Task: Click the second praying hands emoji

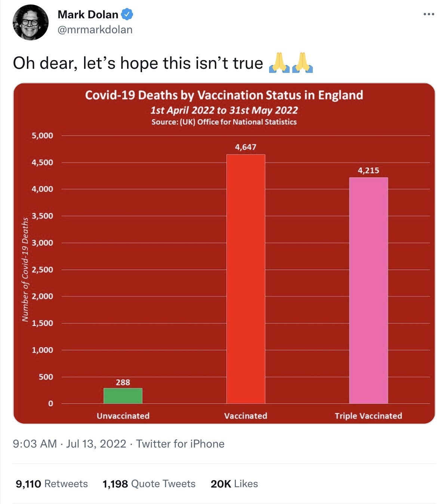Action: pyautogui.click(x=302, y=63)
